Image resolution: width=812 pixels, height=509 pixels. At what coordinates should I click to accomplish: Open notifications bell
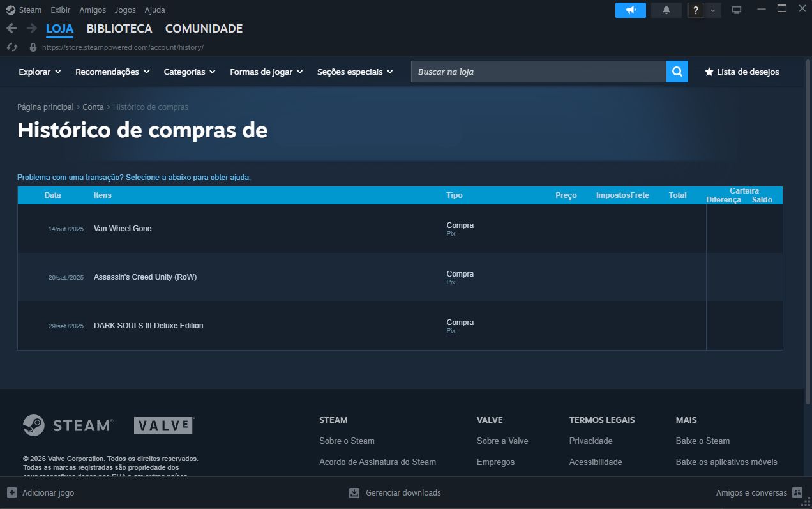pyautogui.click(x=666, y=10)
